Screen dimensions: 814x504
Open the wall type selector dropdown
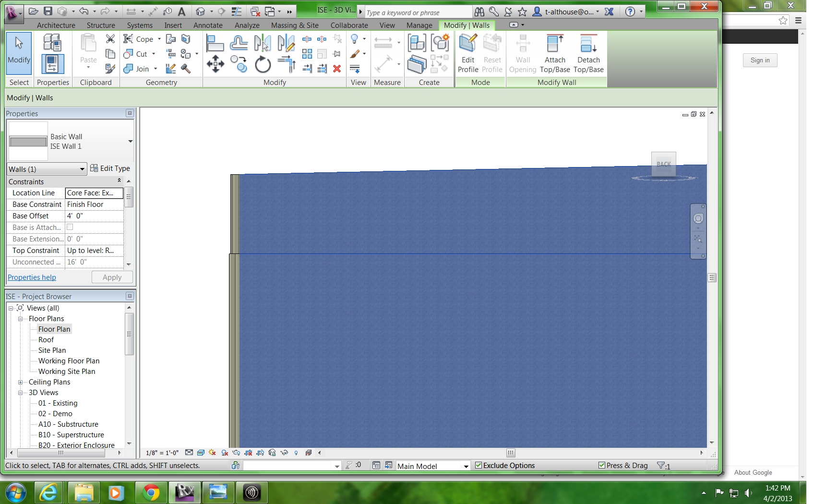pos(130,141)
